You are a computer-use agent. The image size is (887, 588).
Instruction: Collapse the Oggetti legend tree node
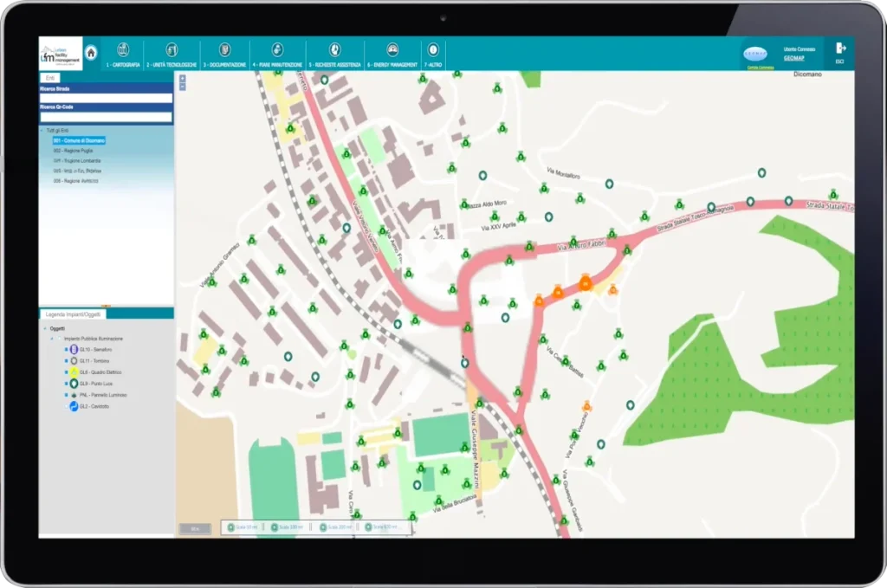click(x=44, y=328)
